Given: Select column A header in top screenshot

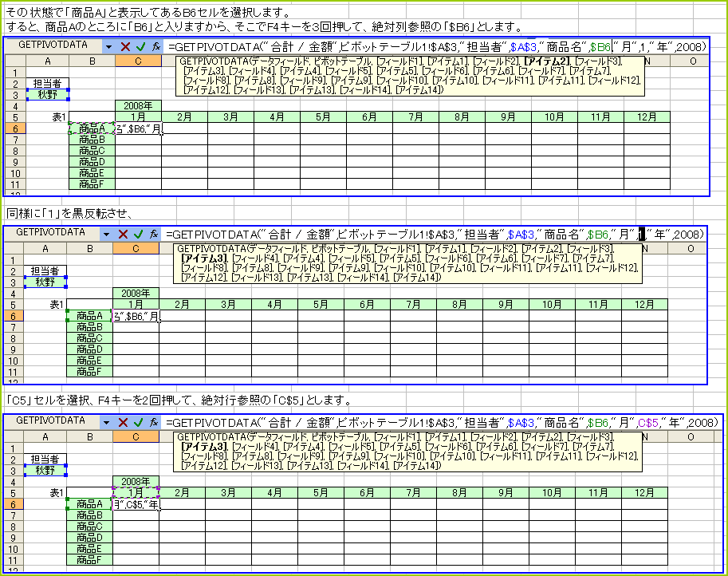Looking at the screenshot, I should pos(47,61).
